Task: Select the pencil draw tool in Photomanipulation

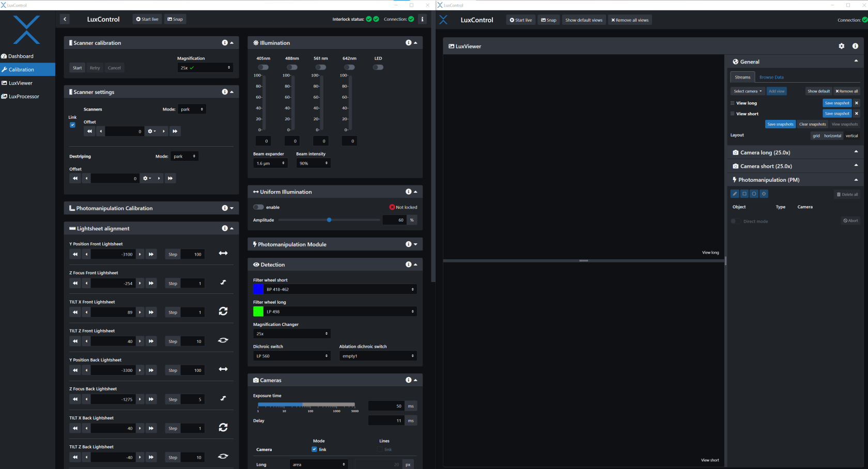Action: pos(735,194)
